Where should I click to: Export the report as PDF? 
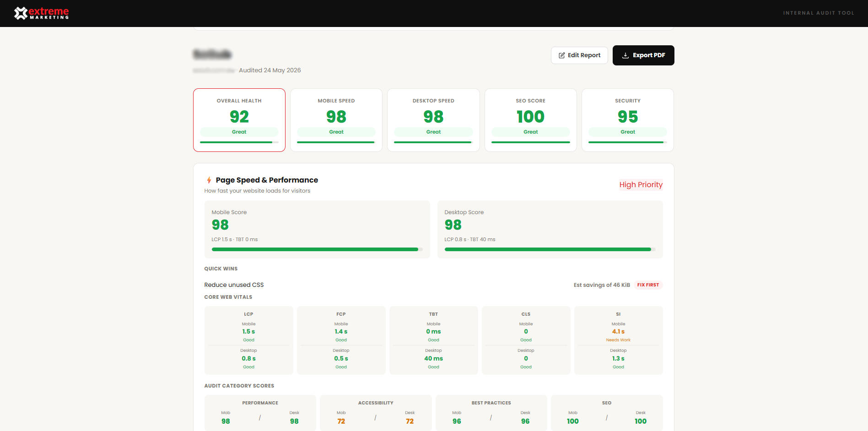[x=643, y=55]
